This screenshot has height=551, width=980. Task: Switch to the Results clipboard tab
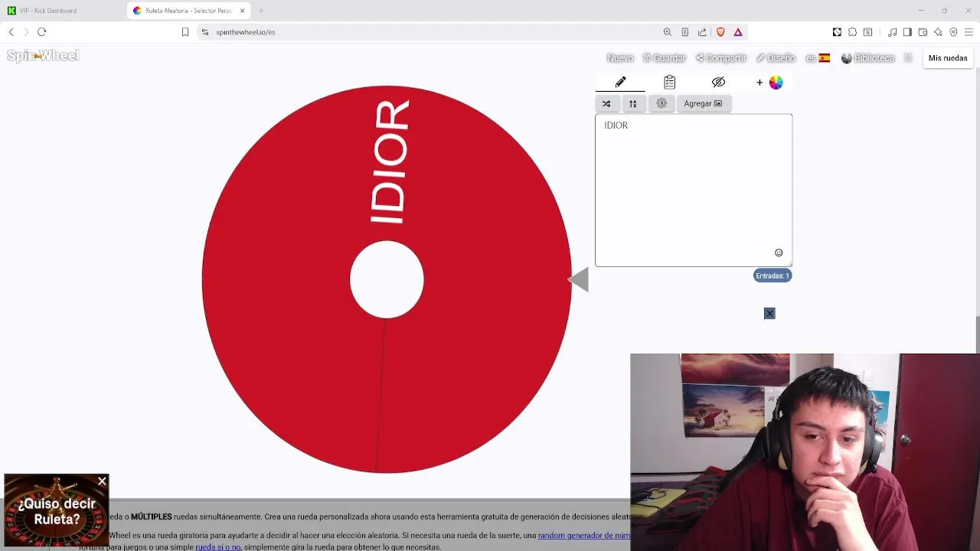pos(669,82)
